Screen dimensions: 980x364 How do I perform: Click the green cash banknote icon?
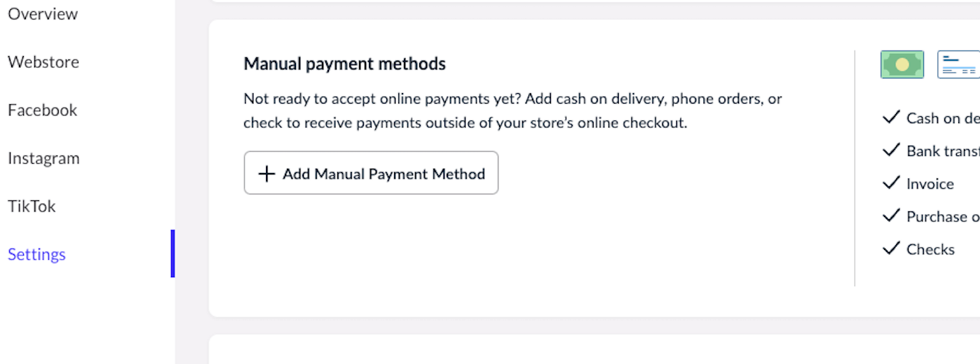pos(902,64)
